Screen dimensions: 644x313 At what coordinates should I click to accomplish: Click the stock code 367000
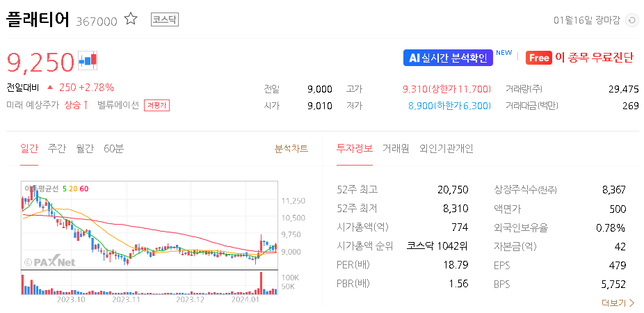click(x=97, y=22)
